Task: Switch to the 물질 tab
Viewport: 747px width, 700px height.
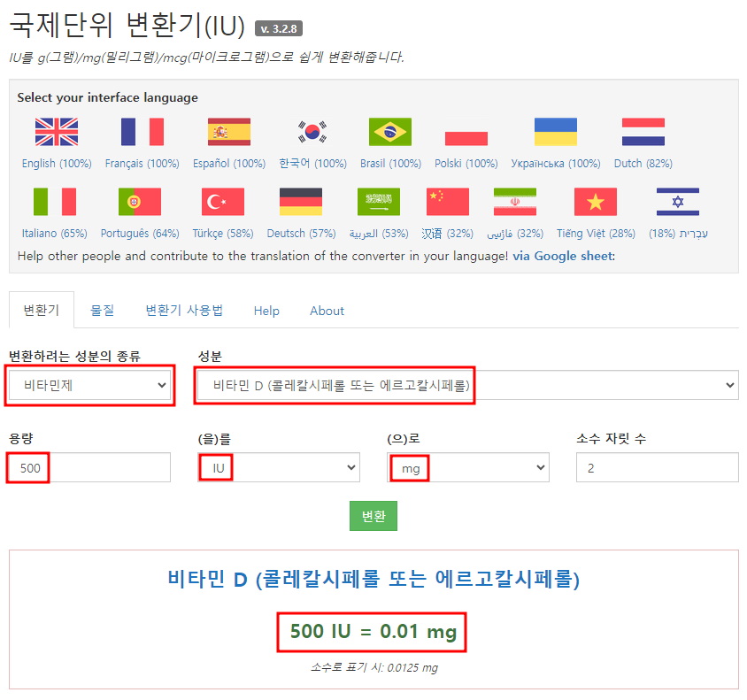Action: click(x=101, y=311)
